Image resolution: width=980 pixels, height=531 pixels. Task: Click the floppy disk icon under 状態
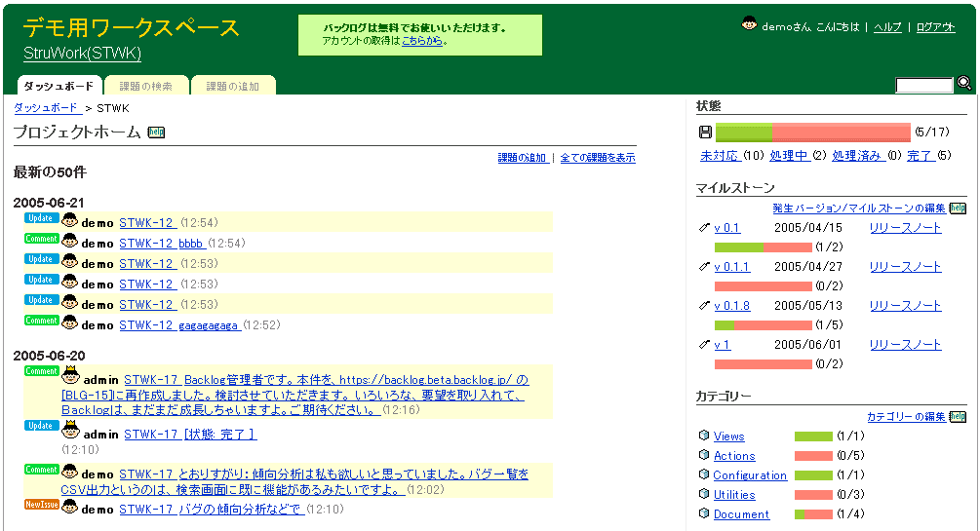(705, 132)
